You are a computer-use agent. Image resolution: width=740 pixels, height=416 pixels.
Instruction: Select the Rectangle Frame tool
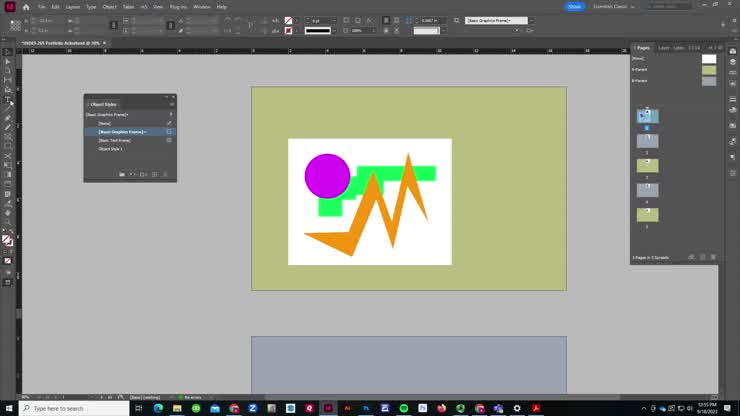pos(8,137)
